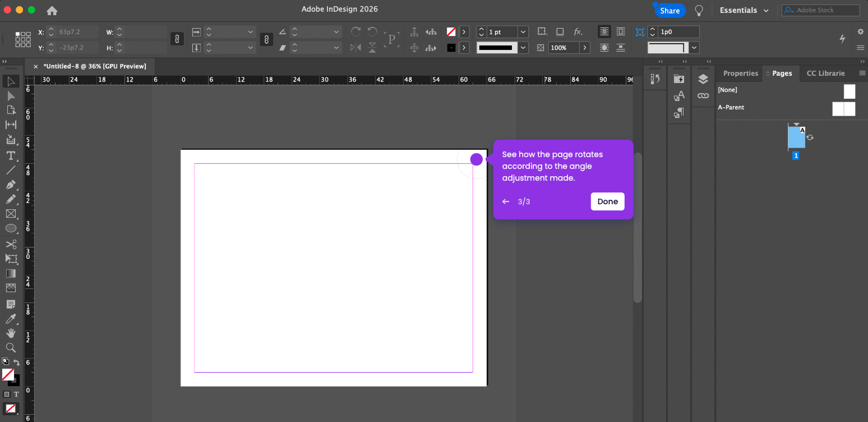Image resolution: width=868 pixels, height=422 pixels.
Task: Toggle Formatting affects text mode
Action: tap(16, 395)
